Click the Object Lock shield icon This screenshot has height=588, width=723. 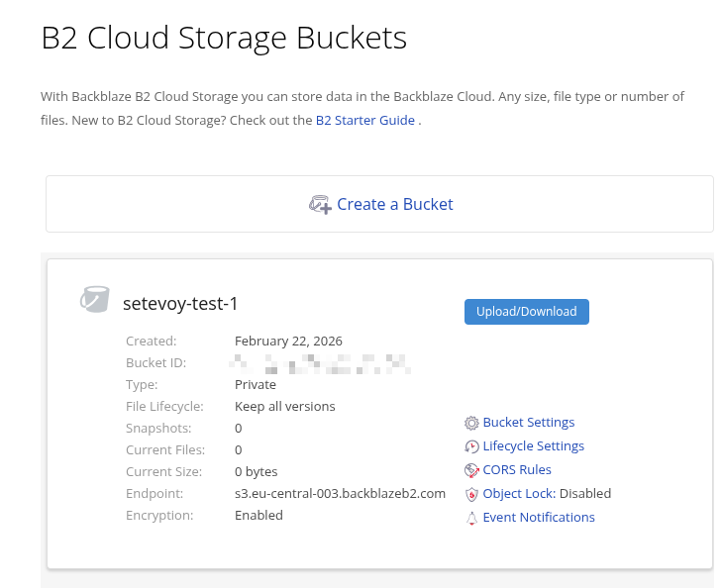472,494
